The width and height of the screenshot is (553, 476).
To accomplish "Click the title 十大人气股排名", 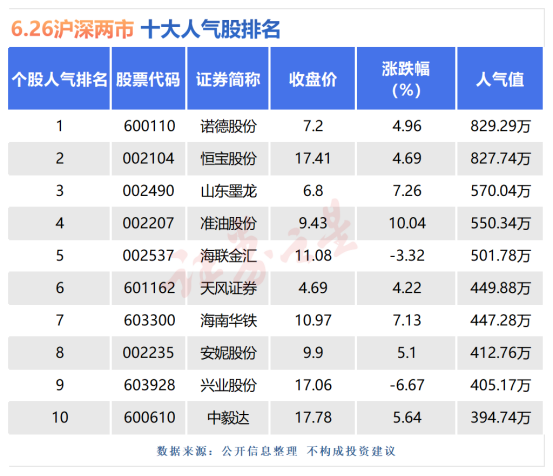I will (211, 29).
